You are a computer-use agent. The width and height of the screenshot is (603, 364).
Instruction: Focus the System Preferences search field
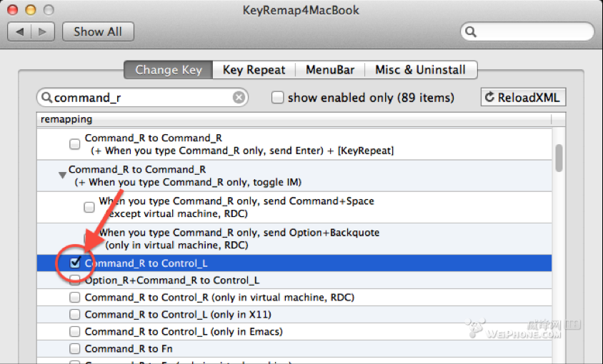[527, 31]
